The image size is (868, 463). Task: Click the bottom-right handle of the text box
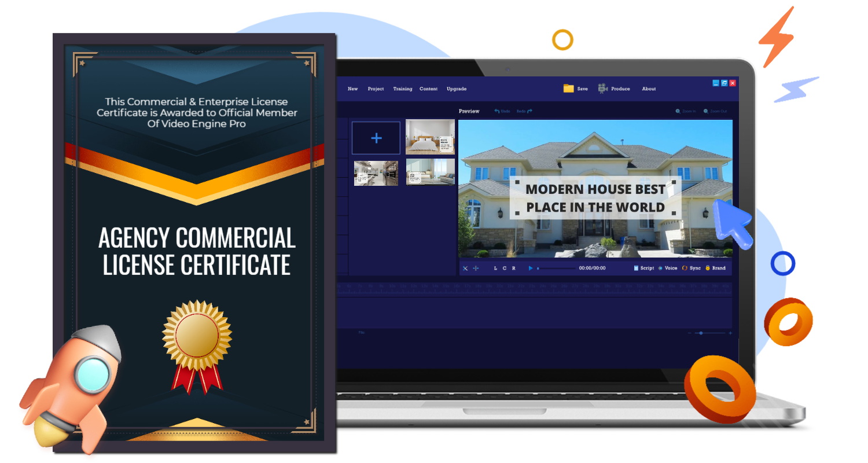(x=674, y=213)
